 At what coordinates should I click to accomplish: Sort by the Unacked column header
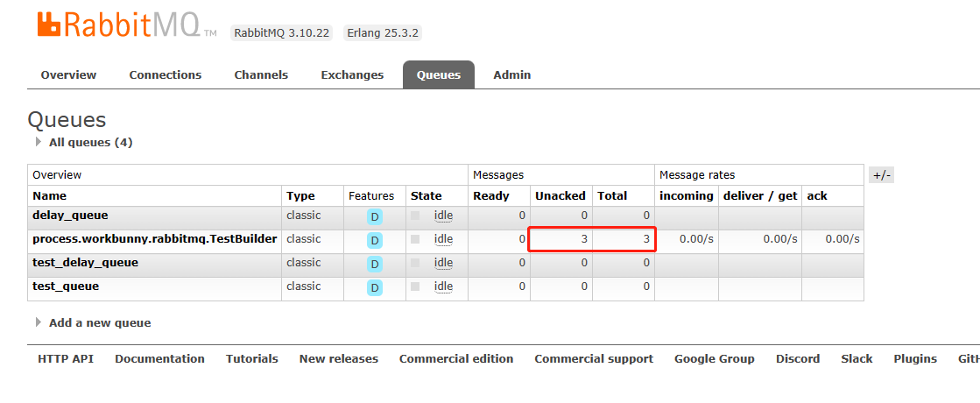[560, 195]
